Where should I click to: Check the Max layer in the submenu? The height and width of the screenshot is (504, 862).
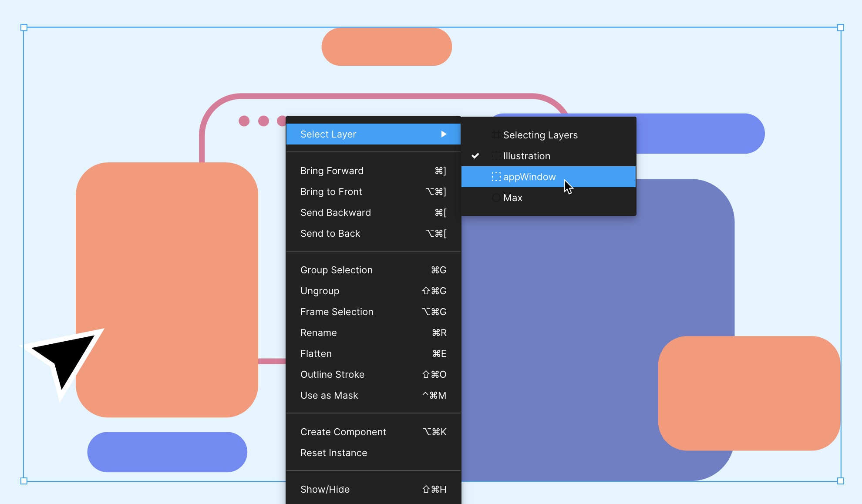click(x=513, y=198)
